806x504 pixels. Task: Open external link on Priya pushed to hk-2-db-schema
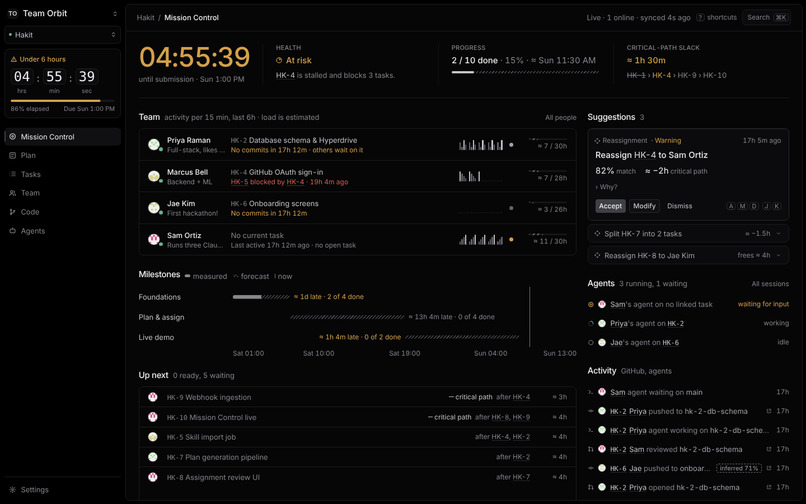click(769, 411)
